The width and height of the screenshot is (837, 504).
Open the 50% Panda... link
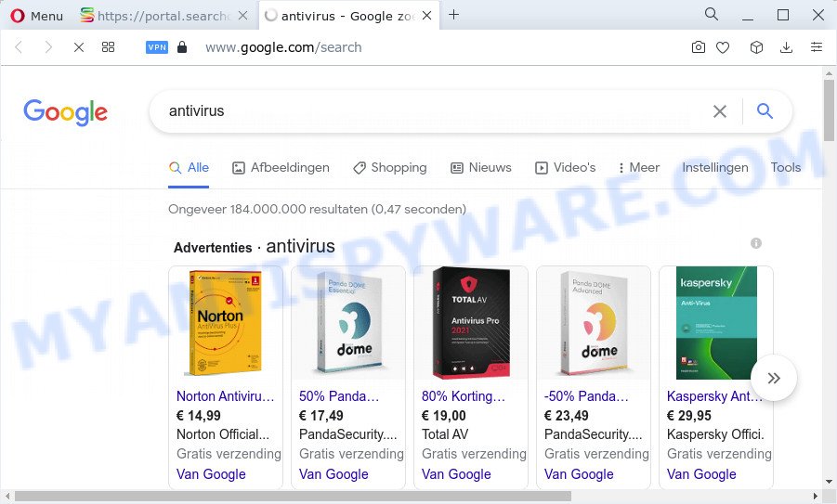339,396
